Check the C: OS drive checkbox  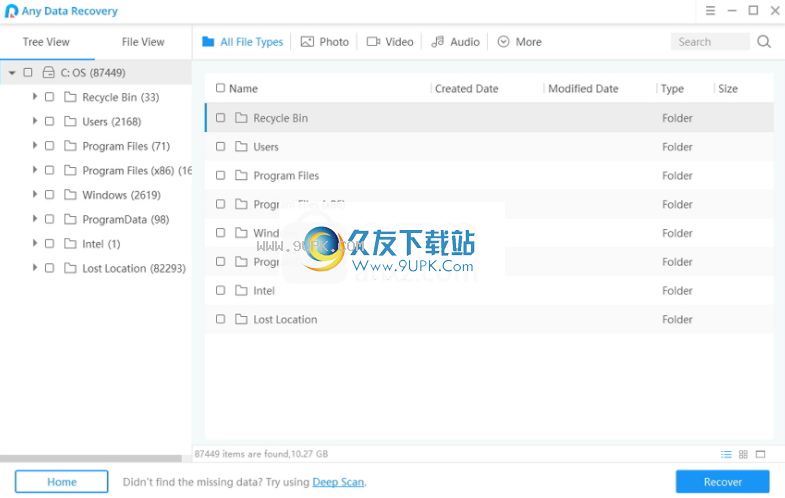point(28,73)
